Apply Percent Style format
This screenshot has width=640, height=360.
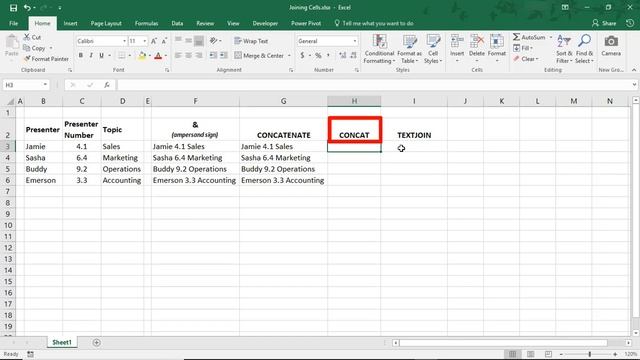(318, 56)
